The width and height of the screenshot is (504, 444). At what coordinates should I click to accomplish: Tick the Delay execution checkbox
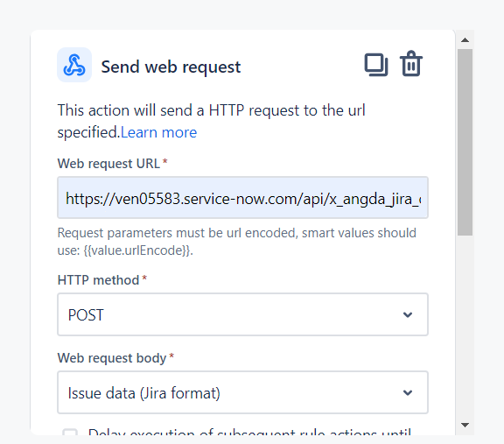pos(70,432)
